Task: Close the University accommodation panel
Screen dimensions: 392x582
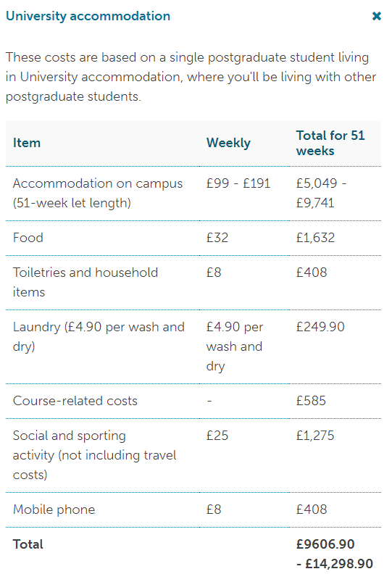Action: coord(376,16)
